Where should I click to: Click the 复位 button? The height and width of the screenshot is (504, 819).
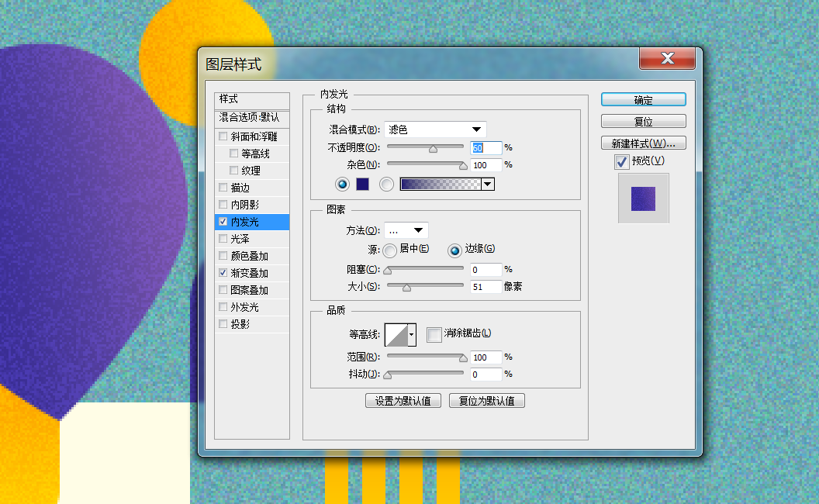tap(643, 121)
